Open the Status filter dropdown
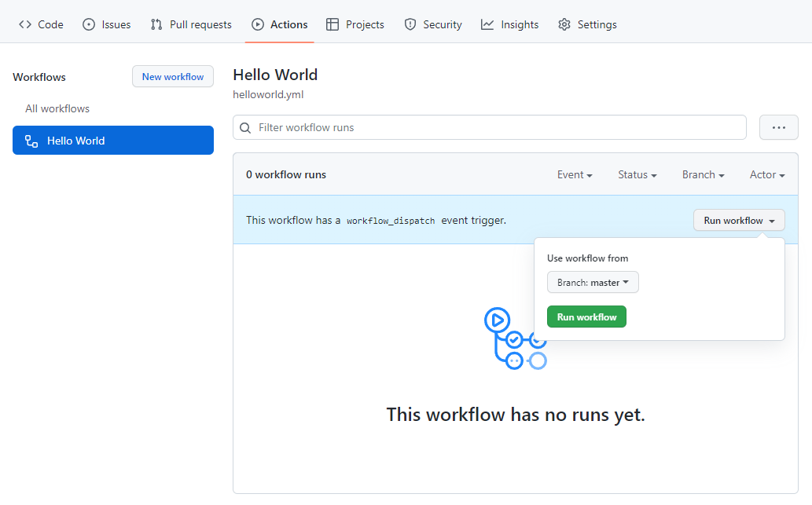 coord(637,175)
